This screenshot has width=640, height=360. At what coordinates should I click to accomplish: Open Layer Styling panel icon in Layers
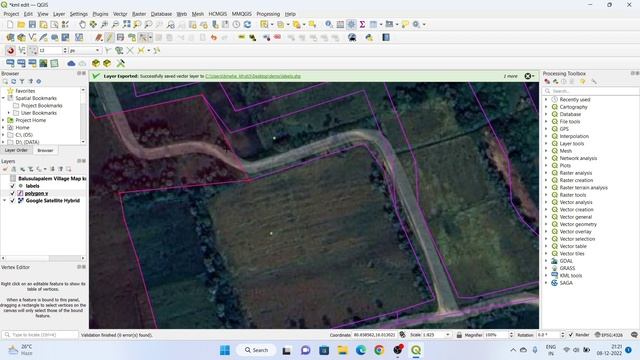coord(5,169)
